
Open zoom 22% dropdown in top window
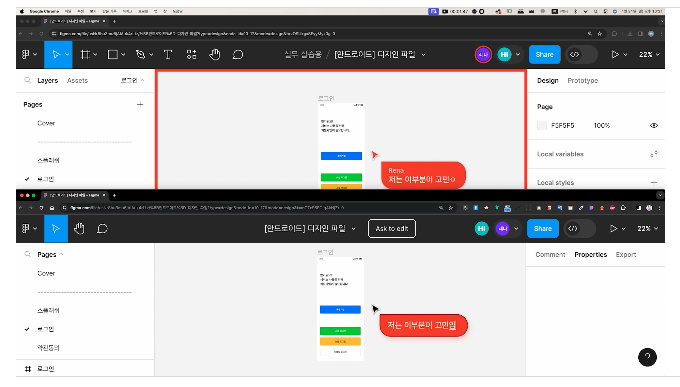tap(649, 55)
